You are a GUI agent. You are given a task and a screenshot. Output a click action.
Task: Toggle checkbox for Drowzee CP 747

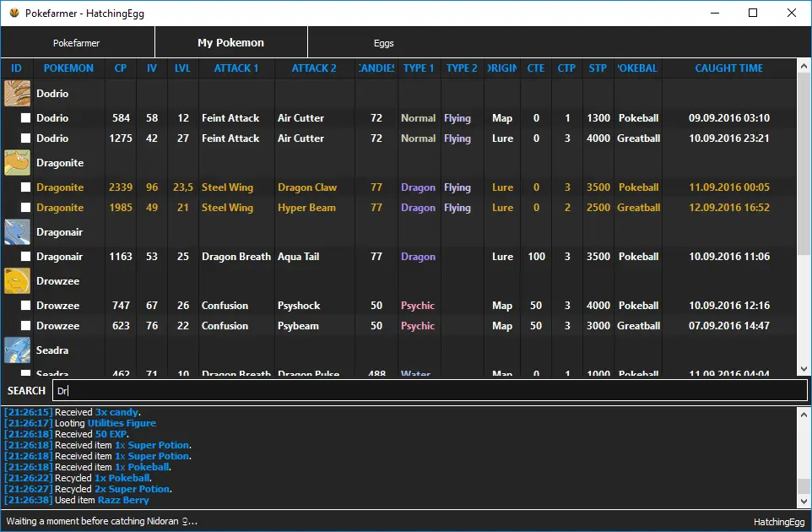click(26, 306)
